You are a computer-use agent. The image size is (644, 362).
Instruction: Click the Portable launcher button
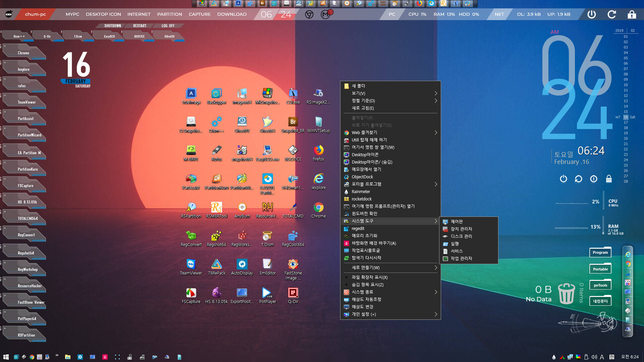(x=600, y=269)
